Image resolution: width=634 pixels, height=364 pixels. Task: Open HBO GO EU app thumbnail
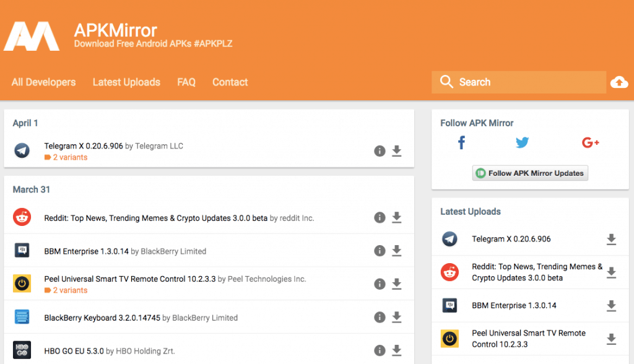[22, 351]
